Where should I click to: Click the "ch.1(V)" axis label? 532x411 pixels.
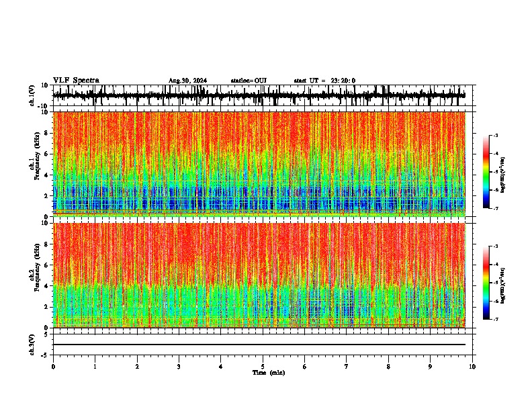point(32,95)
